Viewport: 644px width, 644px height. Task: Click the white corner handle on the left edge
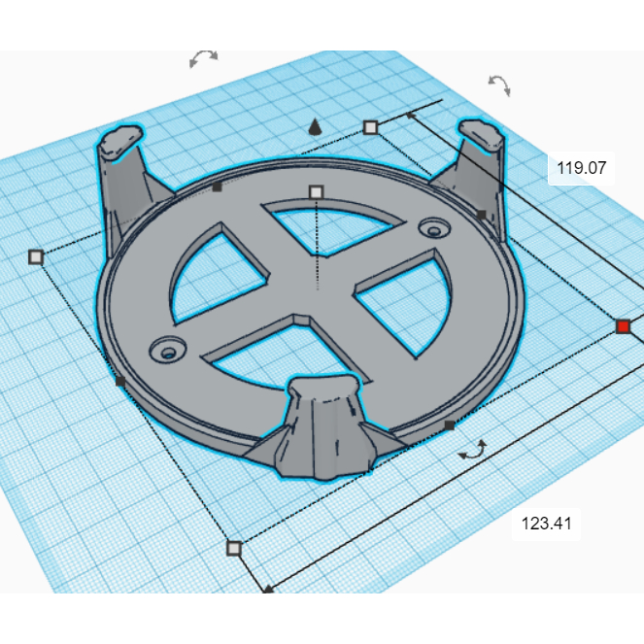pyautogui.click(x=36, y=256)
